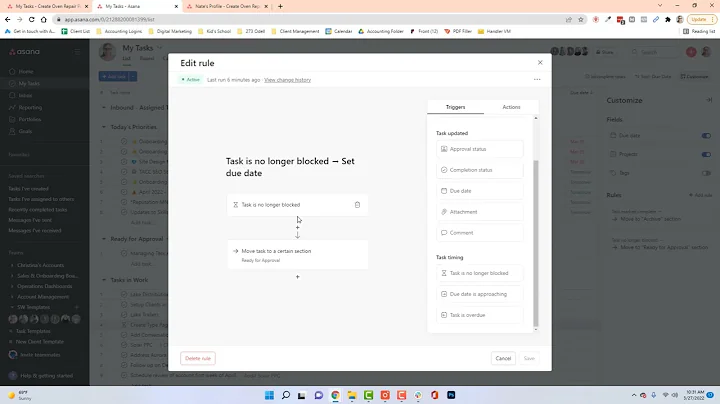Delete the Task is no longer blocked trigger
Viewport: 720px width, 404px height.
click(x=357, y=205)
